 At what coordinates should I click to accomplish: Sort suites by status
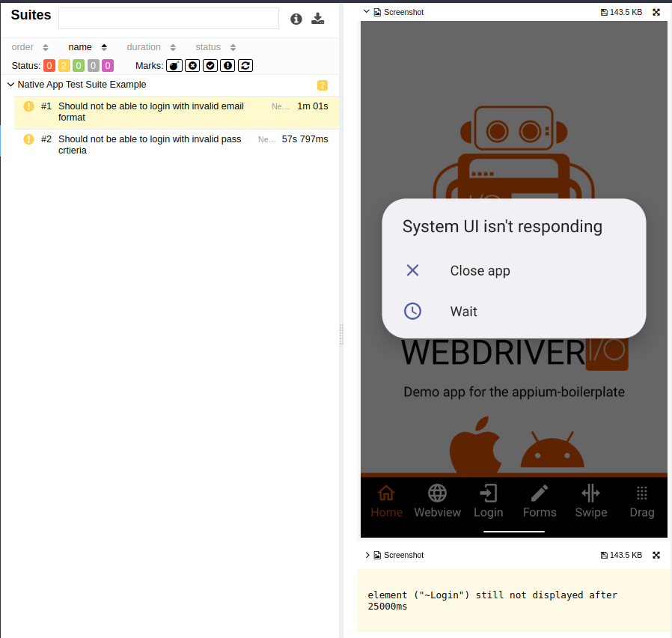[216, 47]
